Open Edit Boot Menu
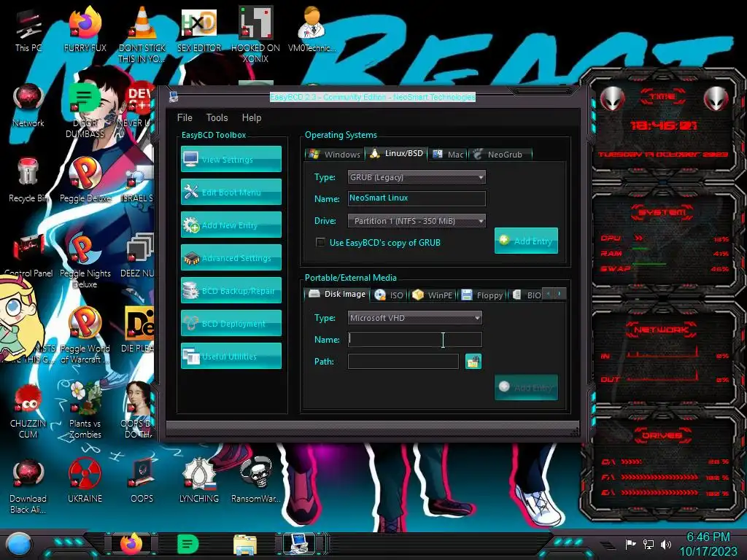Screen dimensions: 747x560 coord(231,192)
